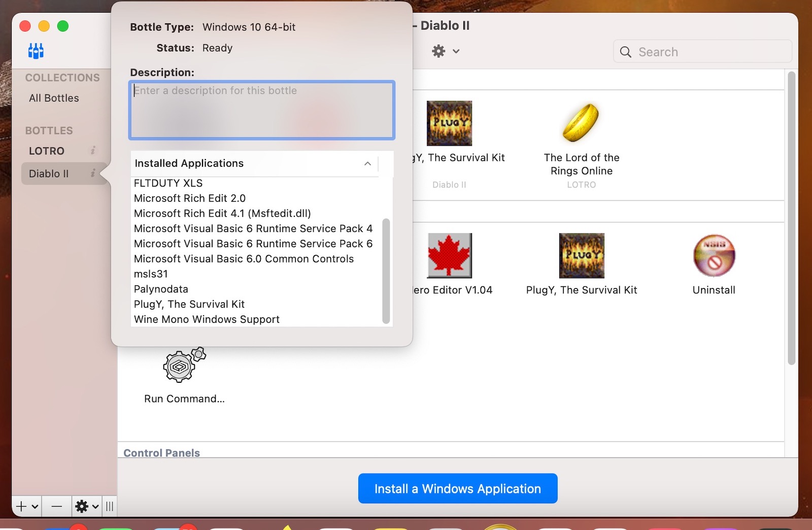Select PlugY, The Survival Kit list entry
The image size is (812, 530).
point(189,305)
